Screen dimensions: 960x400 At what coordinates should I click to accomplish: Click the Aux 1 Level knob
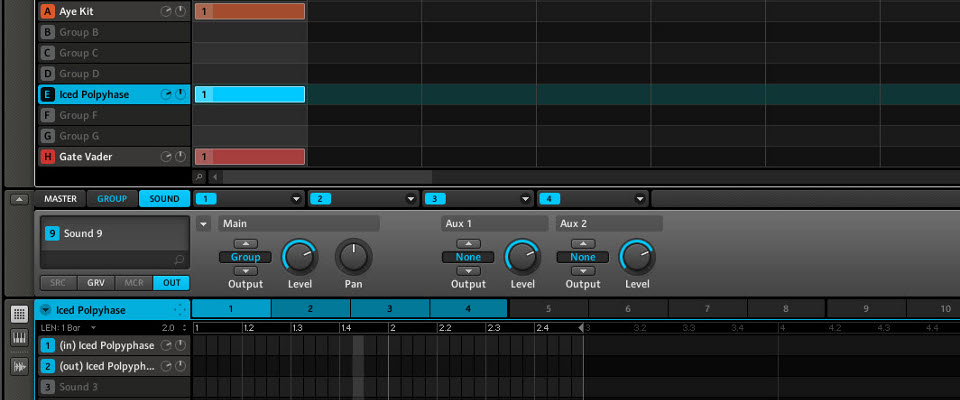(x=522, y=257)
